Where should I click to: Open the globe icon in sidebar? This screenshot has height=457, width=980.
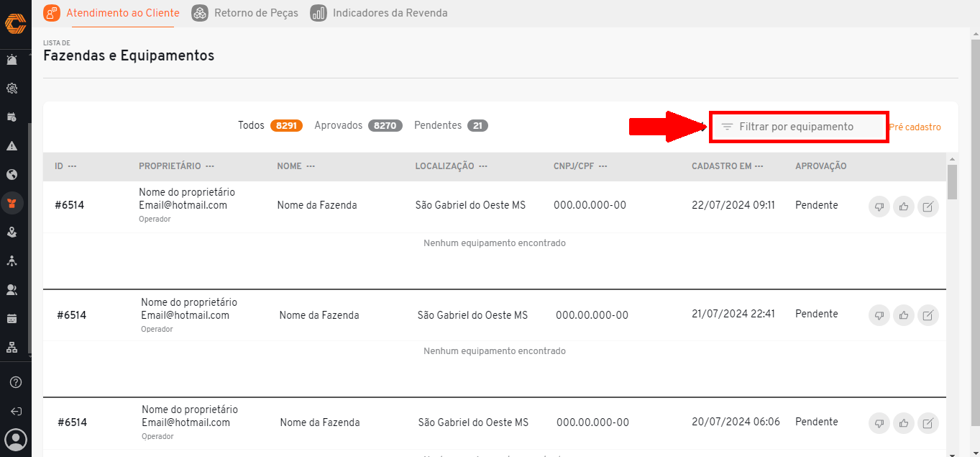coord(12,174)
